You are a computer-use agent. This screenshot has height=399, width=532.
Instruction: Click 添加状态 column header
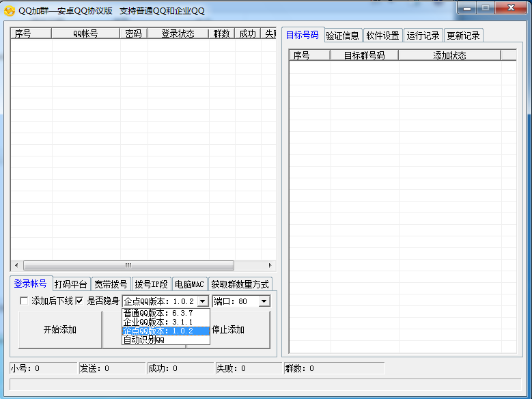pyautogui.click(x=450, y=55)
